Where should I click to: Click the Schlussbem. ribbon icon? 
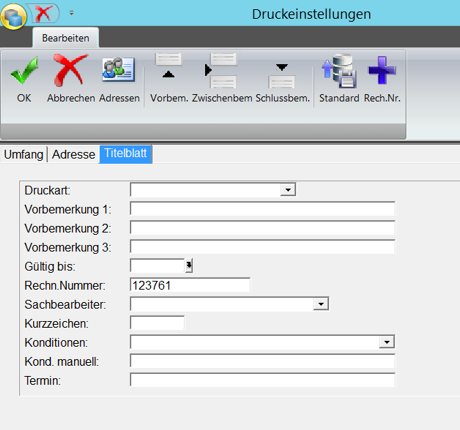(282, 75)
